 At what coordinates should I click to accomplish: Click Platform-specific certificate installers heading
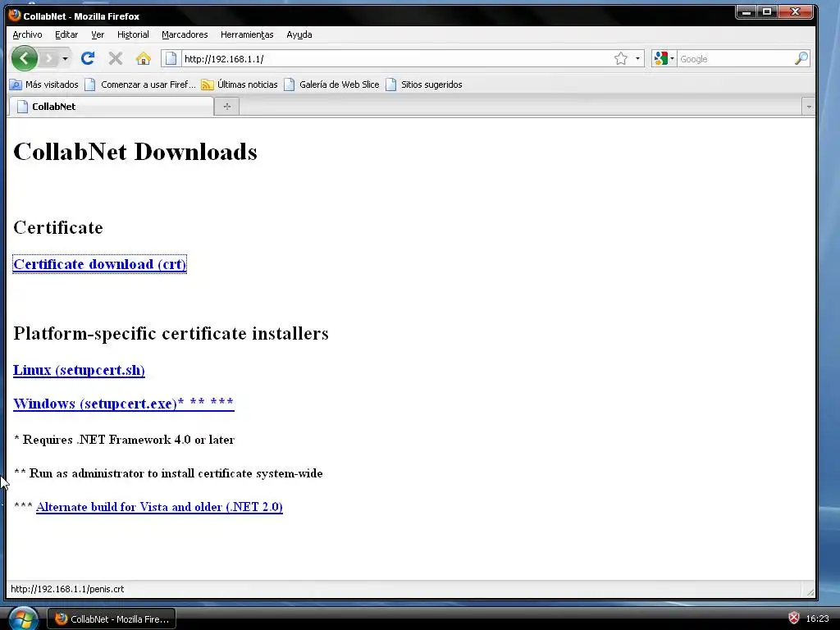(x=171, y=333)
